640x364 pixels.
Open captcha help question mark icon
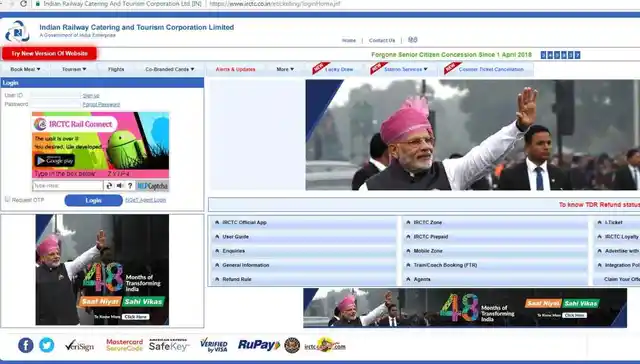coord(130,186)
